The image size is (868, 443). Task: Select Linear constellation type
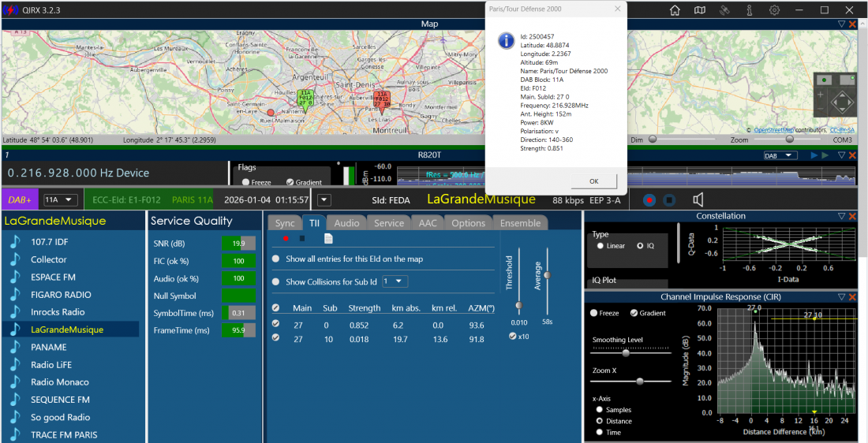pos(600,246)
